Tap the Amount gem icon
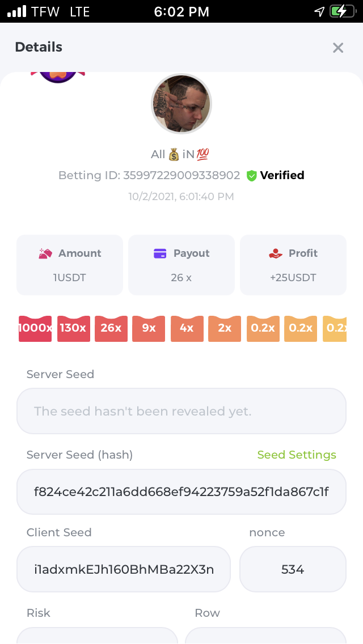This screenshot has width=363, height=644. 45,253
